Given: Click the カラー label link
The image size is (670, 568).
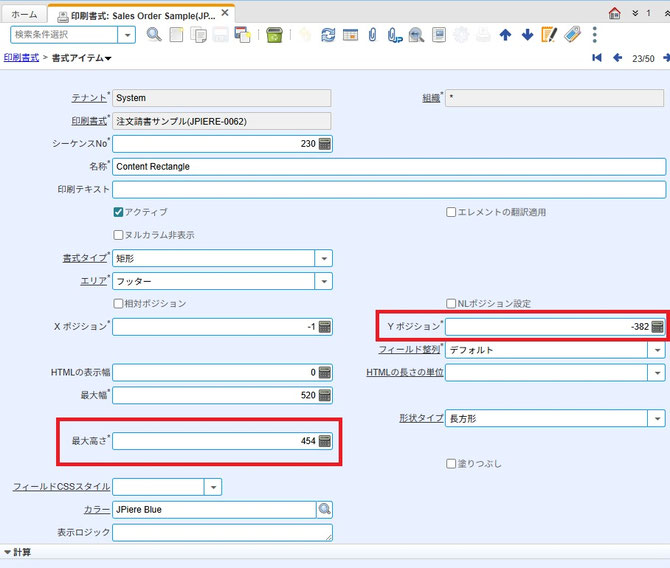Looking at the screenshot, I should 97,509.
